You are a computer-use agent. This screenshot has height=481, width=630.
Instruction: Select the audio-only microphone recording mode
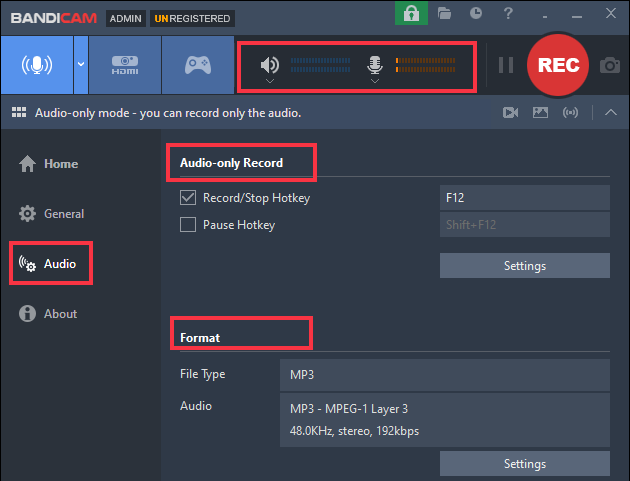[37, 65]
